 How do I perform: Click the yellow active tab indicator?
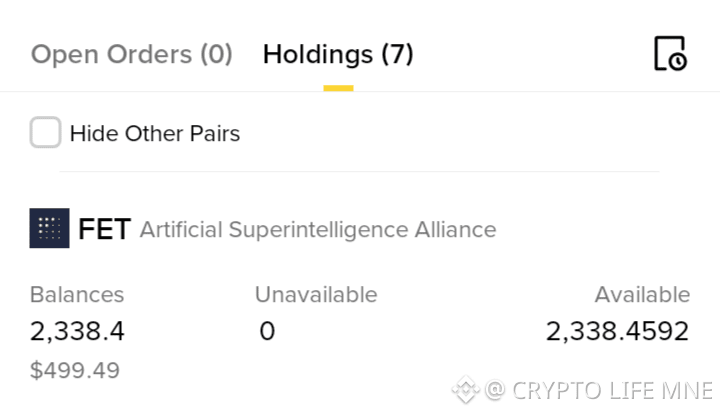[338, 88]
